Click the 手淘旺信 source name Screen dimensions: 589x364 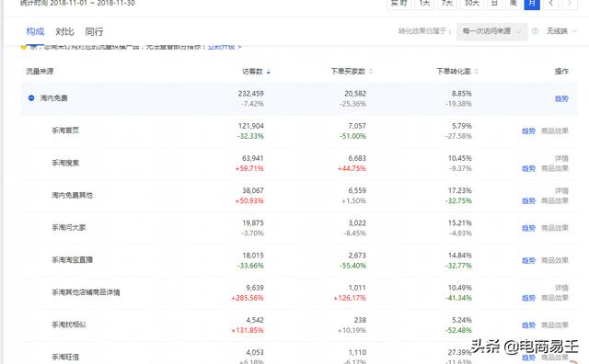(65, 357)
